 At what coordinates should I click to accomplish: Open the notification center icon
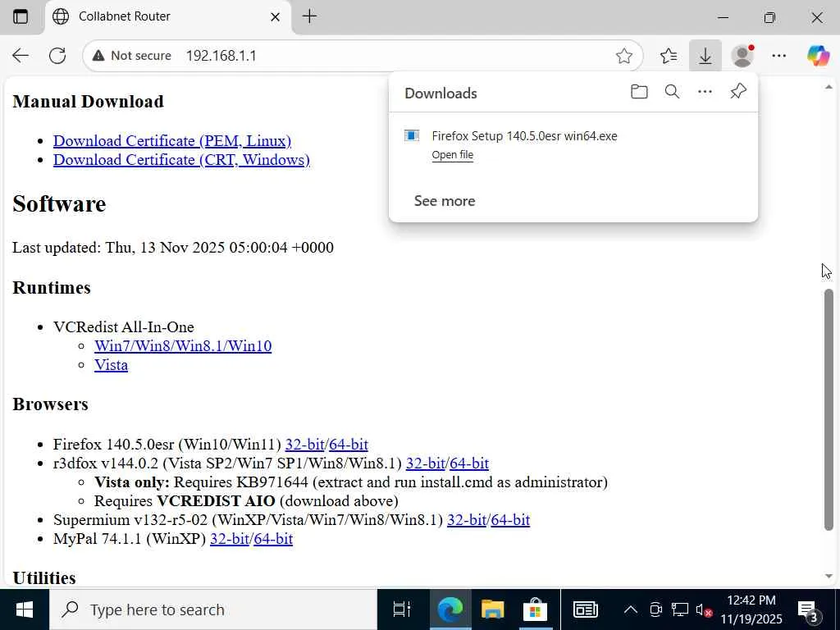807,610
